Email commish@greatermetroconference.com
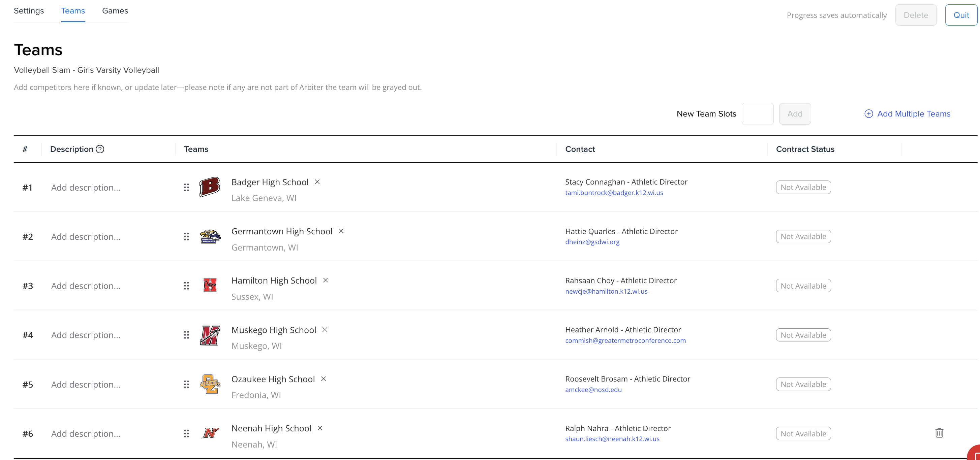980x460 pixels. [625, 341]
